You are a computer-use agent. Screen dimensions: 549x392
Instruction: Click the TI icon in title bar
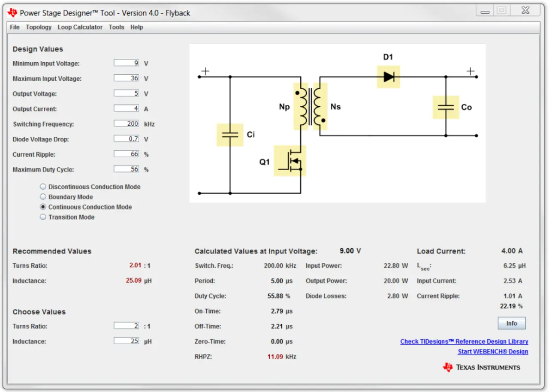point(12,13)
